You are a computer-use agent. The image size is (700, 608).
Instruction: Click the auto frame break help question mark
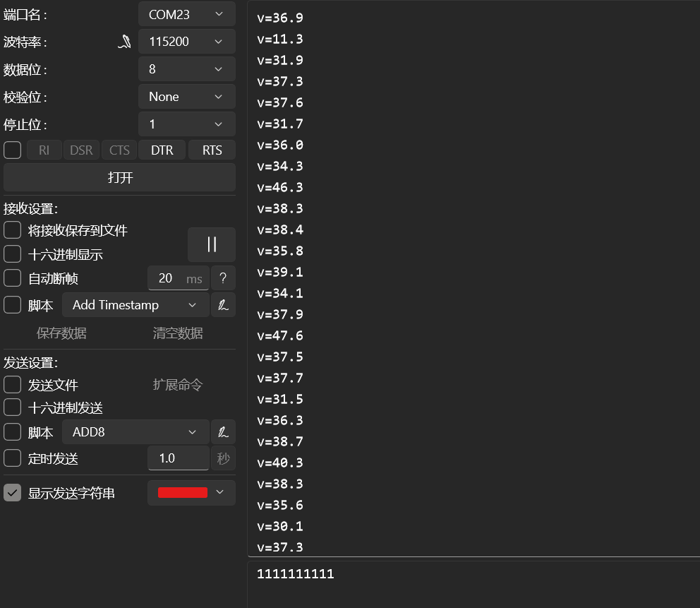click(x=223, y=278)
